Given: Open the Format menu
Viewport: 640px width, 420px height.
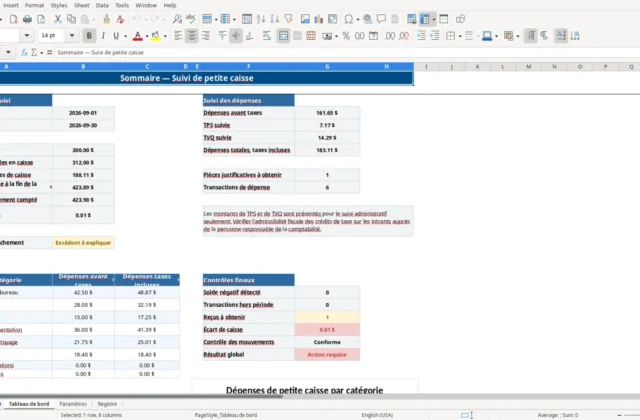Looking at the screenshot, I should [34, 5].
